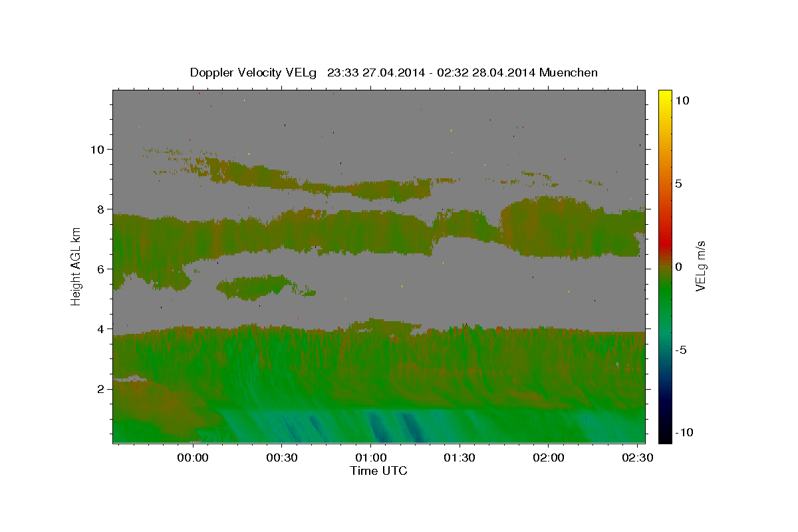This screenshot has height=532, width=798.
Task: Click the 'VELg m/s' colorbar label
Action: coord(701,266)
